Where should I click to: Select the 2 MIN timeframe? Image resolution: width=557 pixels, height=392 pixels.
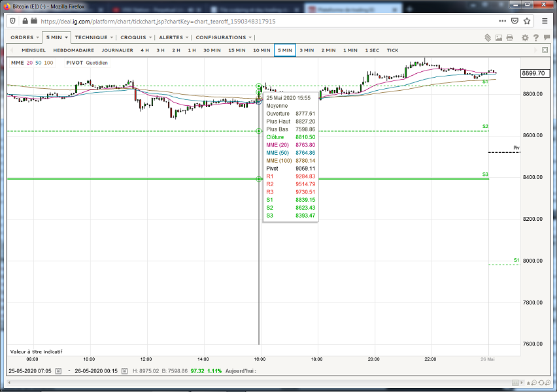(329, 50)
